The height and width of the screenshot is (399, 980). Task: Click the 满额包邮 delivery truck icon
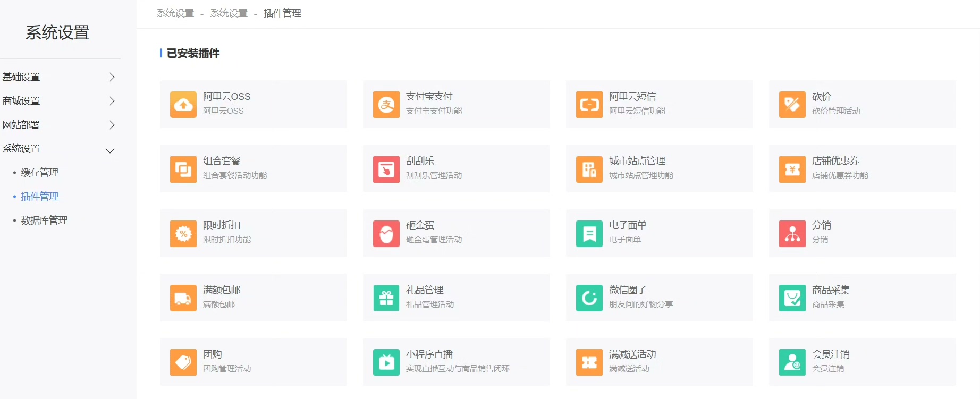[x=183, y=298]
